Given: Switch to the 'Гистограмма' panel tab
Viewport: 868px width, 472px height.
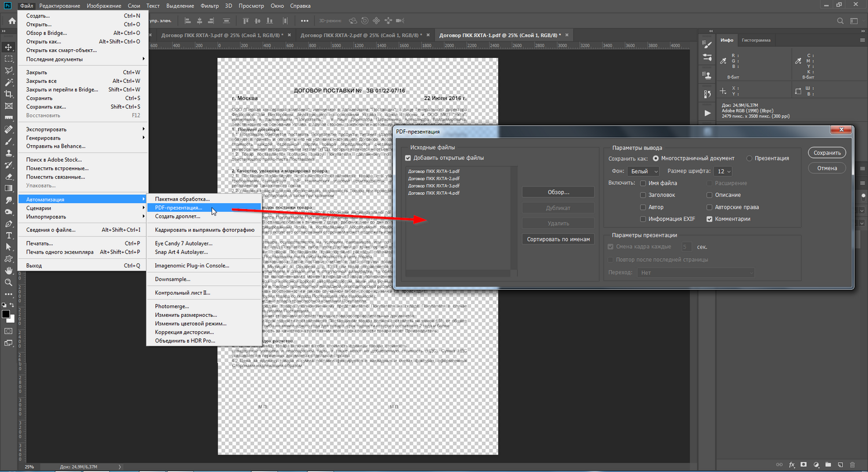Looking at the screenshot, I should (x=756, y=40).
